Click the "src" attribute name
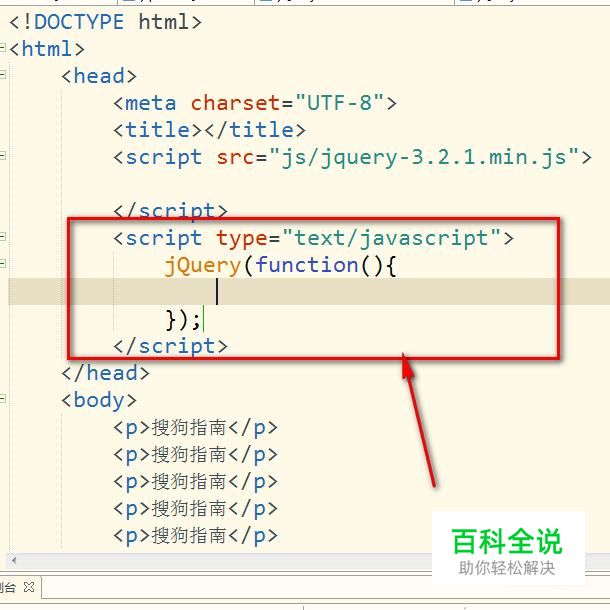 point(236,157)
